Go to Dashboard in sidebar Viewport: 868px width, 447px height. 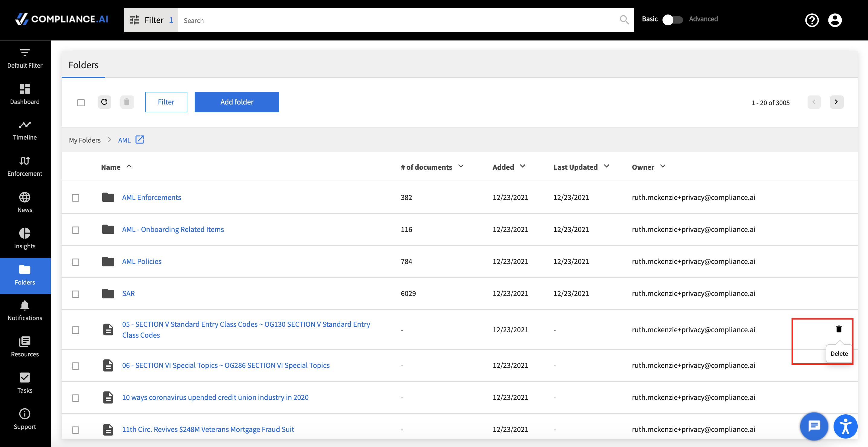click(x=25, y=95)
